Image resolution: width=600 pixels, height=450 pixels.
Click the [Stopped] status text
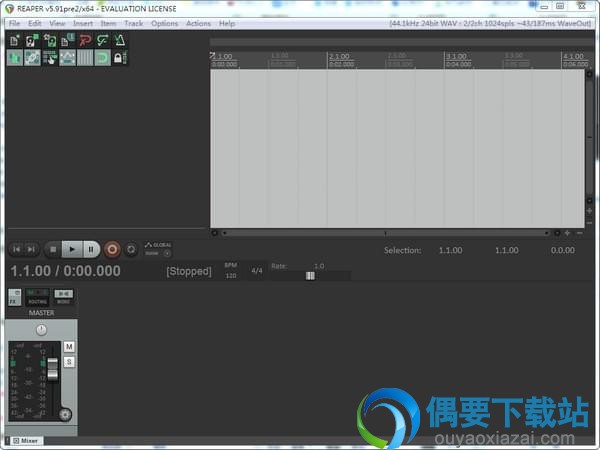pos(189,271)
